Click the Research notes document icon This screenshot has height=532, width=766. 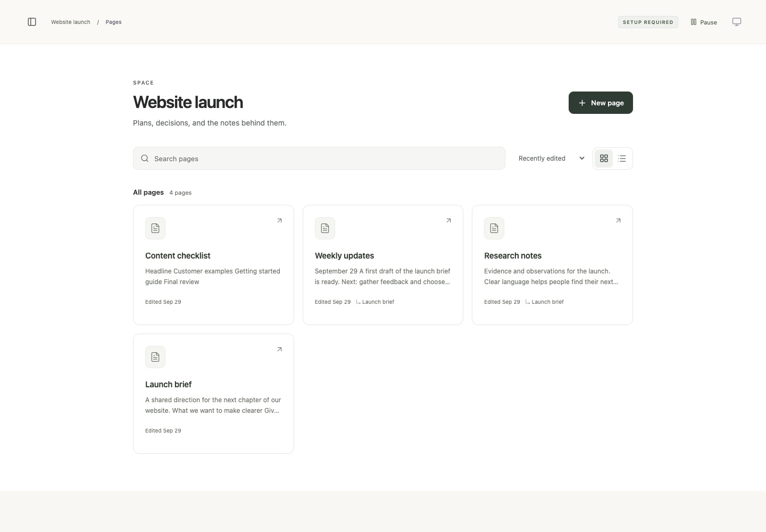click(x=494, y=228)
